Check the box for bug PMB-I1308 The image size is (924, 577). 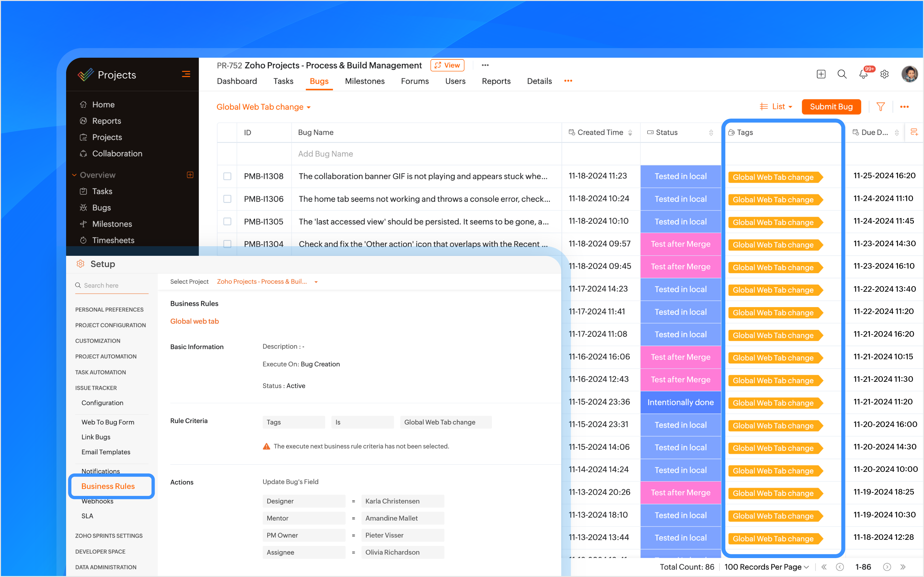tap(227, 176)
